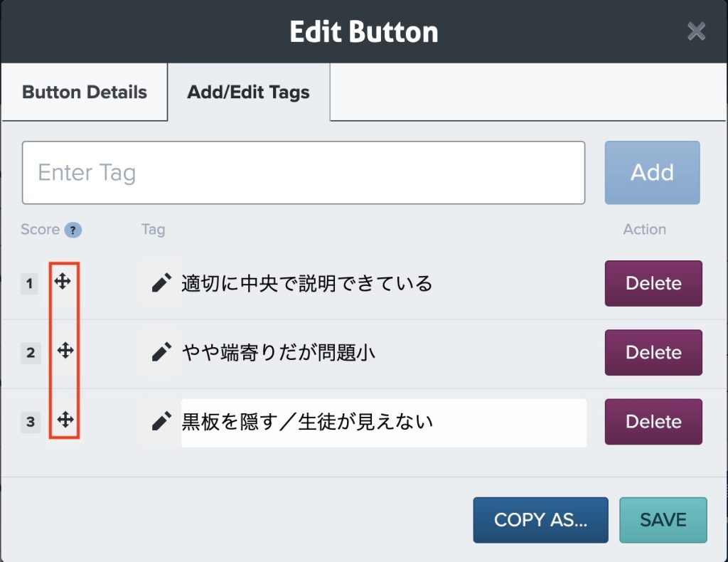Click the move handle for tag 1

pyautogui.click(x=63, y=282)
